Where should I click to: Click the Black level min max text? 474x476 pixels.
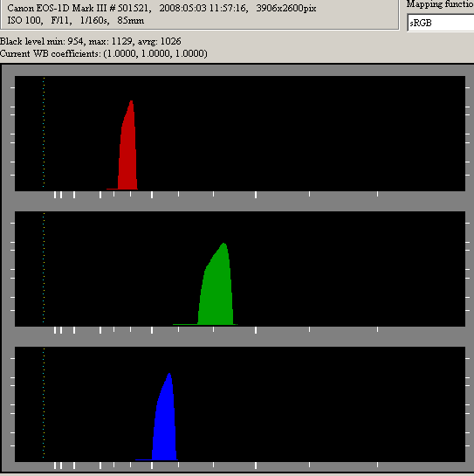(x=91, y=41)
